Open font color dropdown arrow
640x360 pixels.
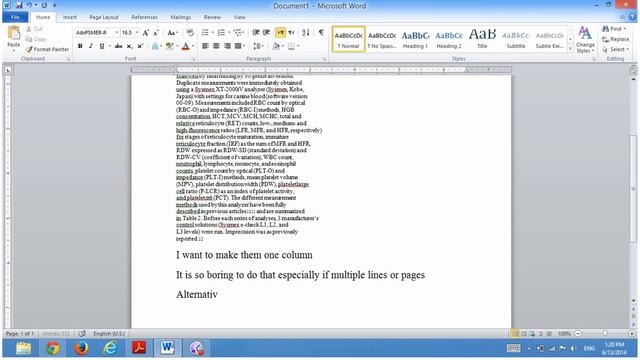pos(193,46)
